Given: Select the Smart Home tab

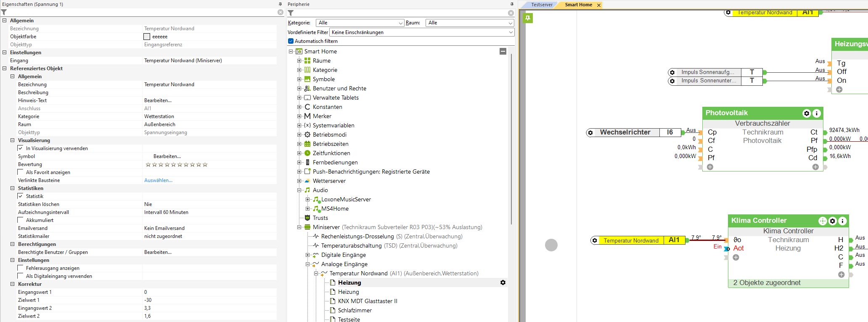Looking at the screenshot, I should coord(578,5).
